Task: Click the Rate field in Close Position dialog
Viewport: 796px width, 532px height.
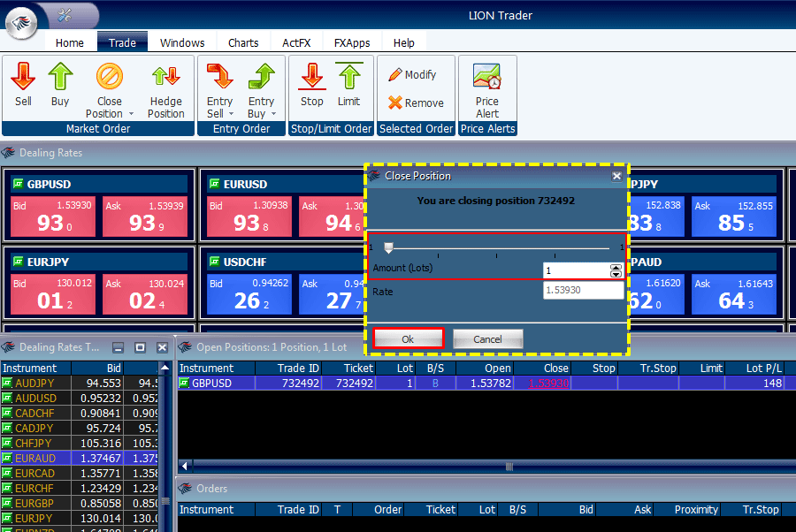Action: 583,290
